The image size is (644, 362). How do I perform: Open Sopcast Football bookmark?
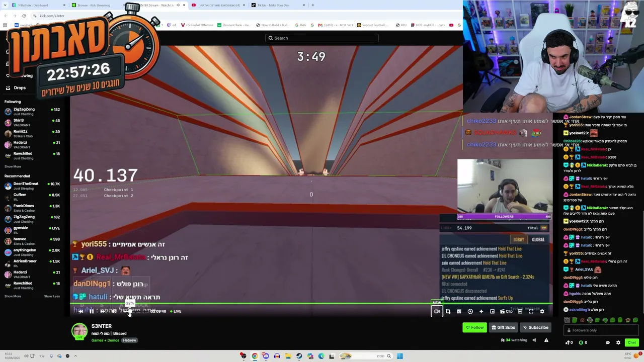pos(373,25)
